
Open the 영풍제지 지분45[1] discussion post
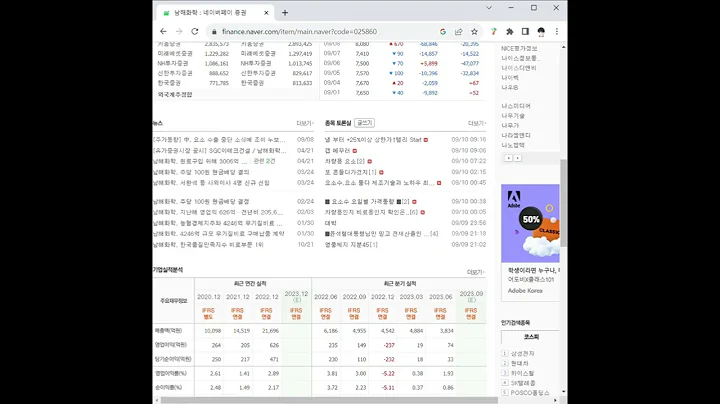tap(351, 245)
